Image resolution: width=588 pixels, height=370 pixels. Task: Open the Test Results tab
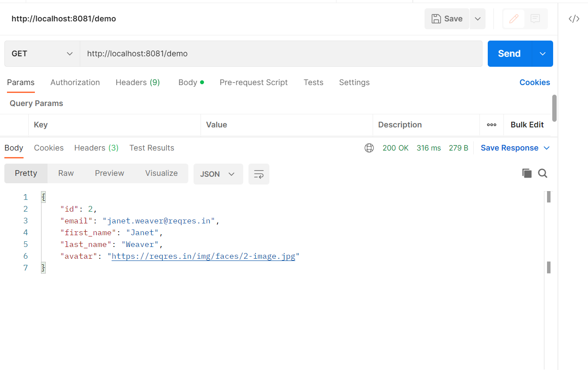(152, 148)
